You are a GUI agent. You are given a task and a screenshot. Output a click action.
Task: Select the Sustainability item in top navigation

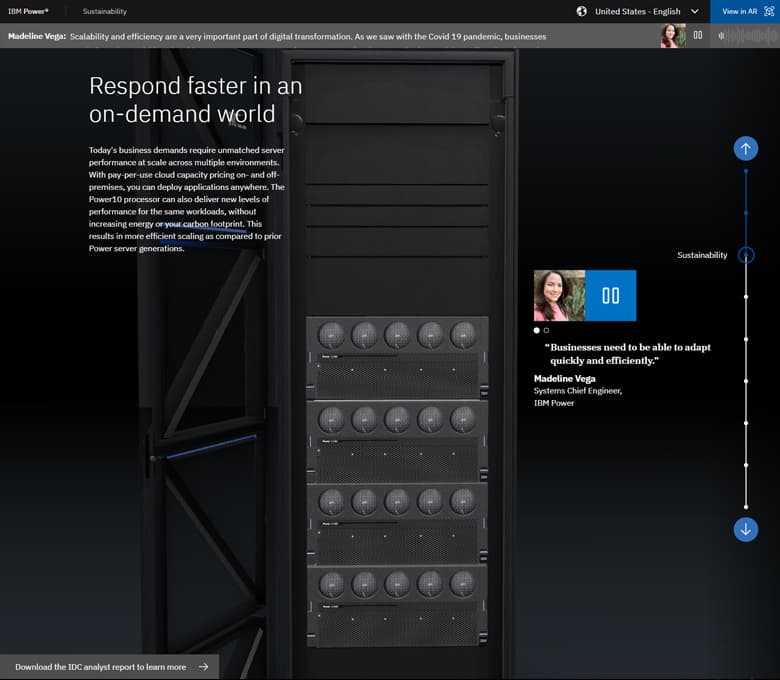tap(104, 11)
